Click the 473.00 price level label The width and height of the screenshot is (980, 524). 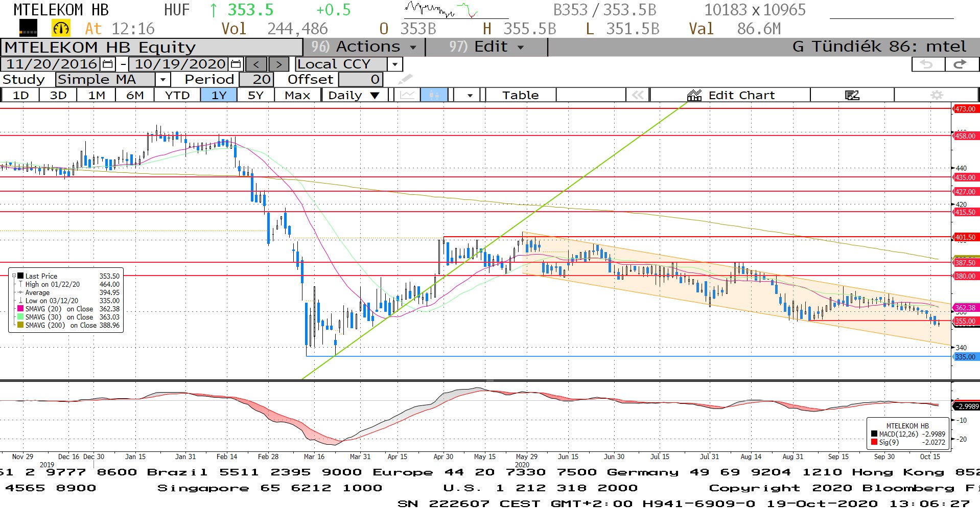coord(965,109)
